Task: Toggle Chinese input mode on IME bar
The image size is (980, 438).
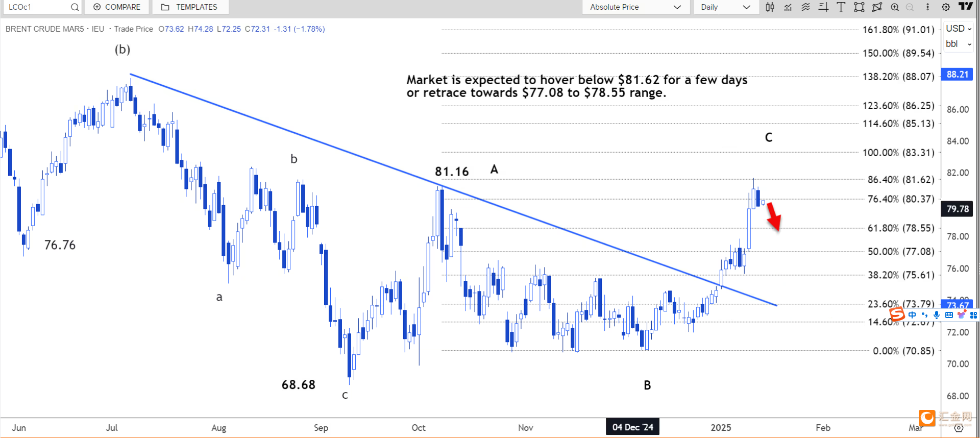Action: coord(912,315)
